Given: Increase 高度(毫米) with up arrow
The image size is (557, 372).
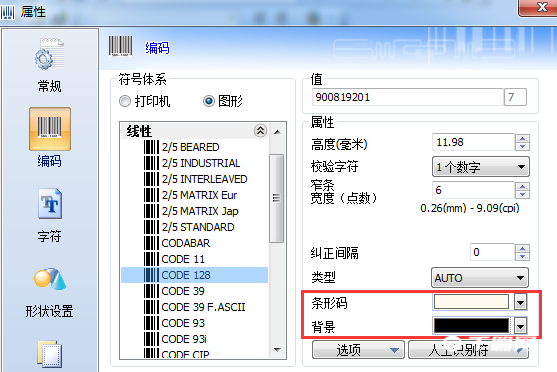Looking at the screenshot, I should (x=522, y=138).
